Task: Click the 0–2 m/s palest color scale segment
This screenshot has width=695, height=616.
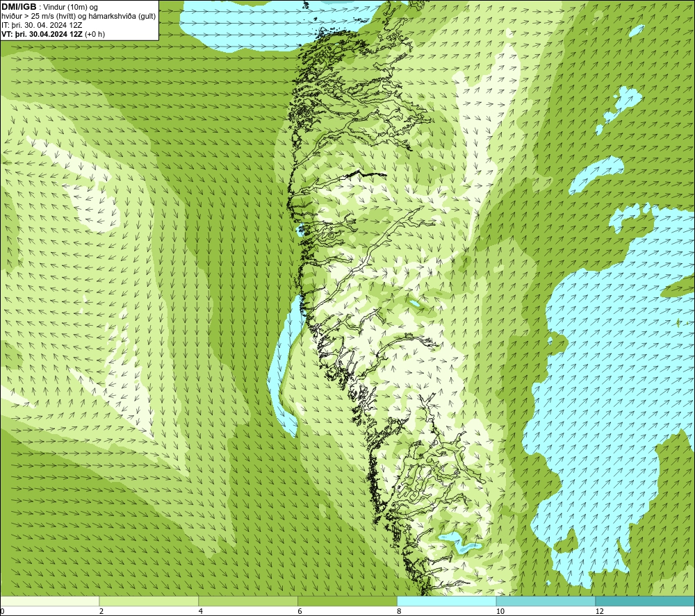Action: click(49, 601)
